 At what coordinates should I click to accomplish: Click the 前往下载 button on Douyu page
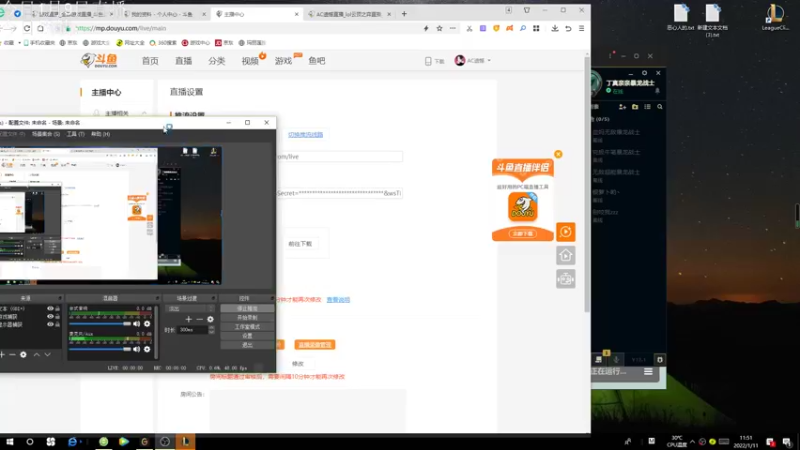(300, 244)
